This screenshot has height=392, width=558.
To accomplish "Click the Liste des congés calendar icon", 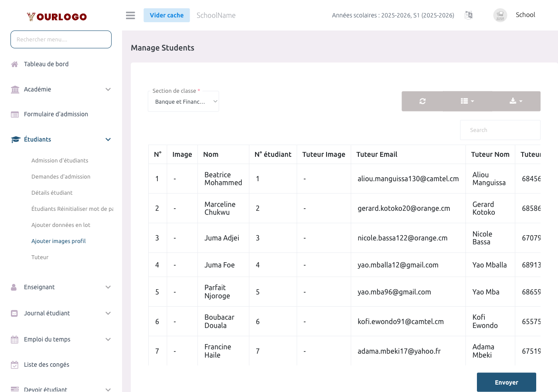I will [15, 365].
